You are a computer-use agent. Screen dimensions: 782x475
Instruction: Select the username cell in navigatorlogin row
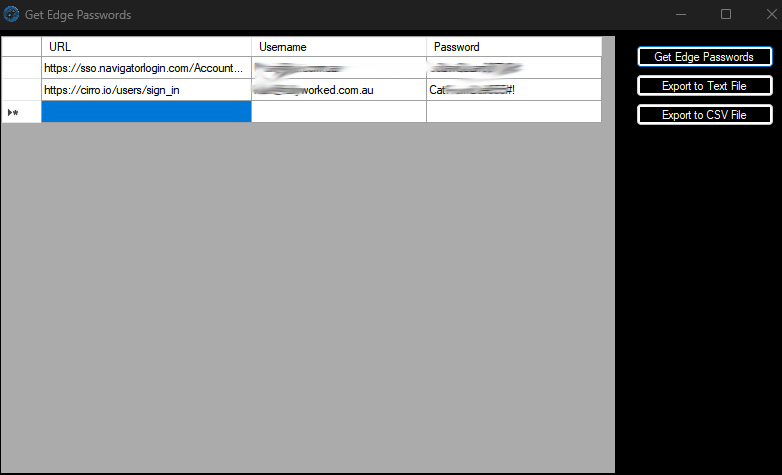coord(339,68)
